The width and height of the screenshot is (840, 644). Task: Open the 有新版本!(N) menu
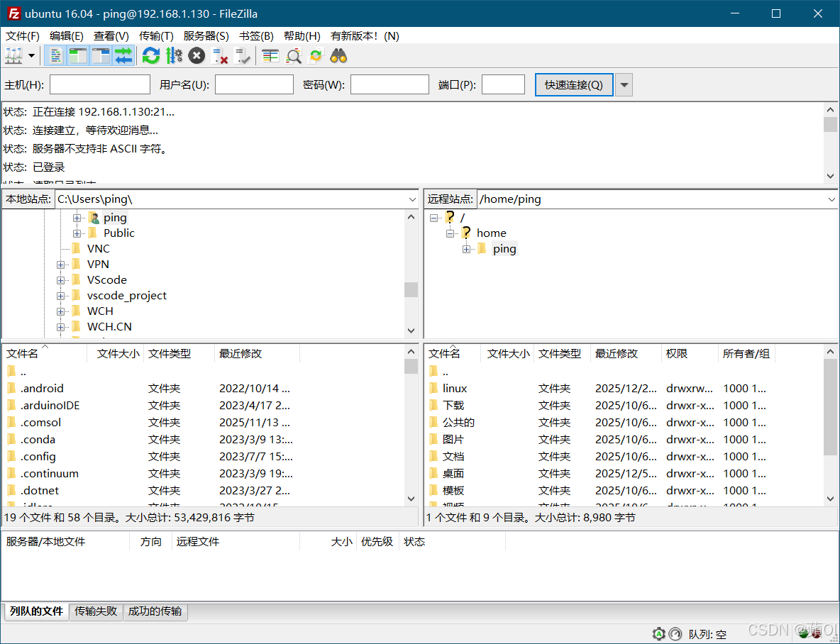(365, 36)
